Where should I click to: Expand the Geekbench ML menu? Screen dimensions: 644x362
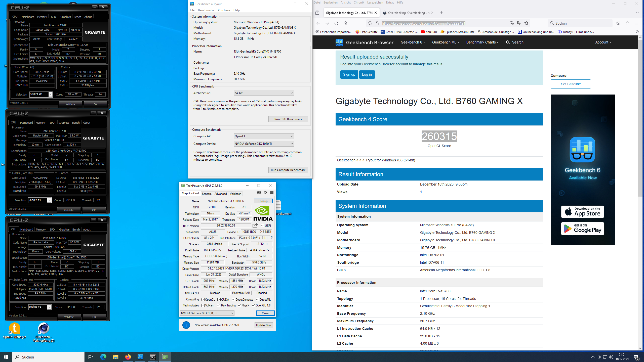pos(446,42)
